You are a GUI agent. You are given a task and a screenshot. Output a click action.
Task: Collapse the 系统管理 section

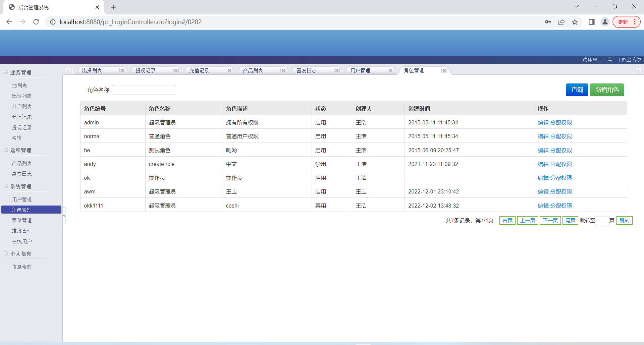point(6,186)
